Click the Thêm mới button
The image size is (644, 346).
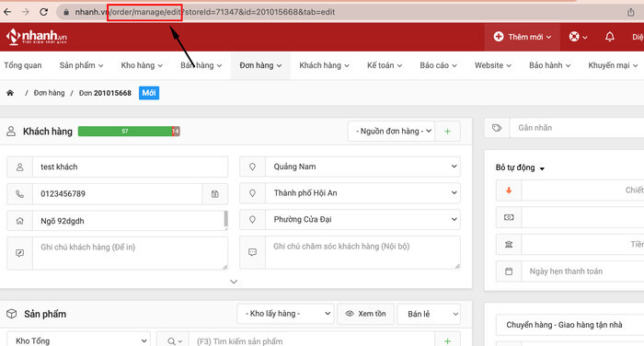[522, 37]
